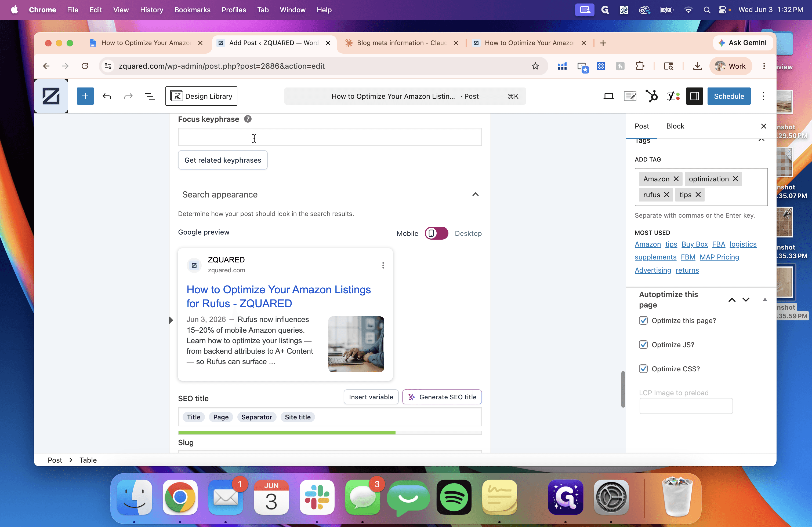Uncheck the Optimize JS checkbox
This screenshot has height=527, width=812.
pyautogui.click(x=643, y=345)
